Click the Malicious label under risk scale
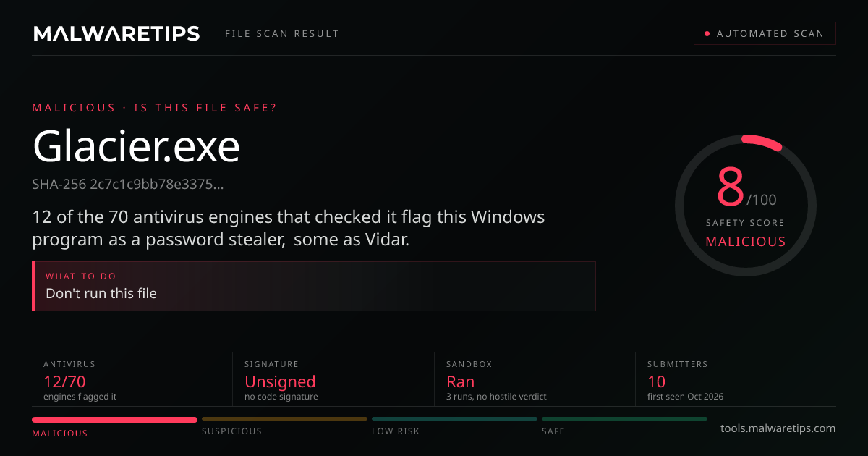 coord(60,434)
